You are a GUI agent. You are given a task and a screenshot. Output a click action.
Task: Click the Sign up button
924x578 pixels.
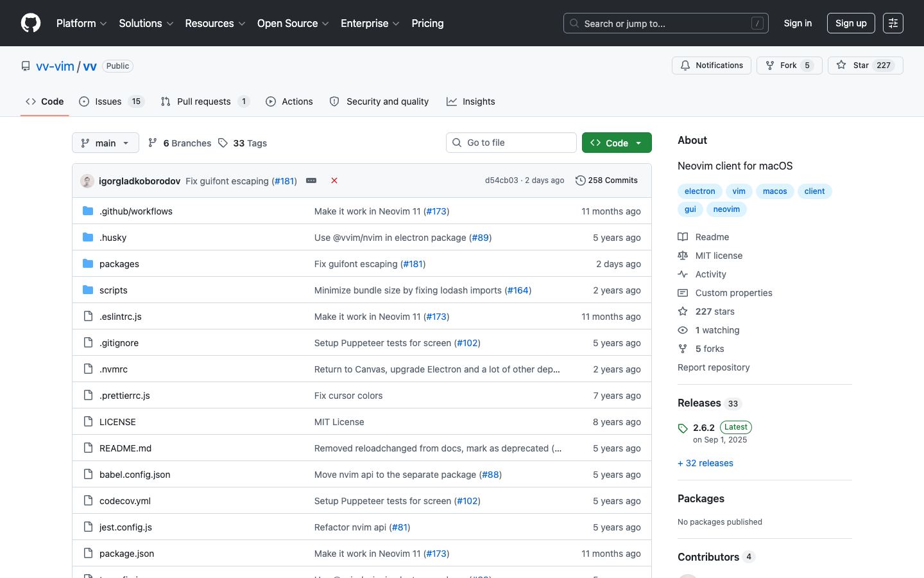click(x=851, y=23)
